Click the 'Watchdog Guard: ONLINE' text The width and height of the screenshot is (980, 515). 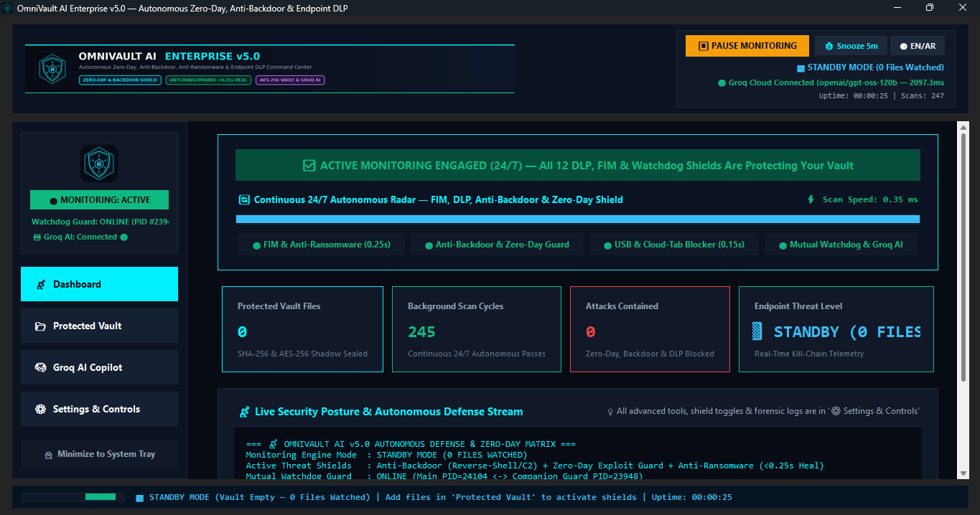click(x=100, y=222)
